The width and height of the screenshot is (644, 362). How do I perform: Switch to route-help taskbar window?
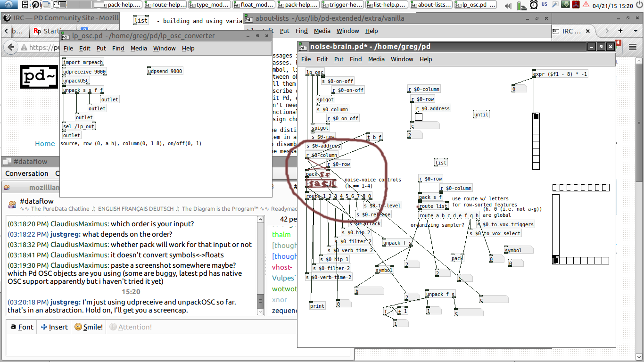click(x=165, y=5)
